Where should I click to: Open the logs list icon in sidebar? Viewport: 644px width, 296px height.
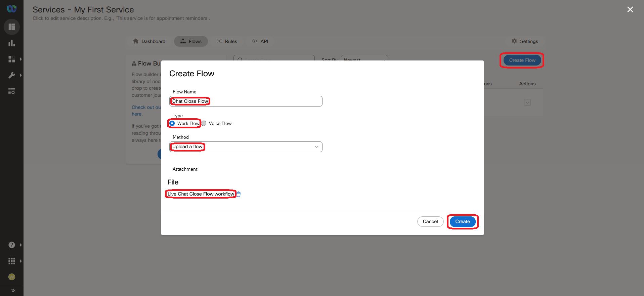tap(12, 91)
